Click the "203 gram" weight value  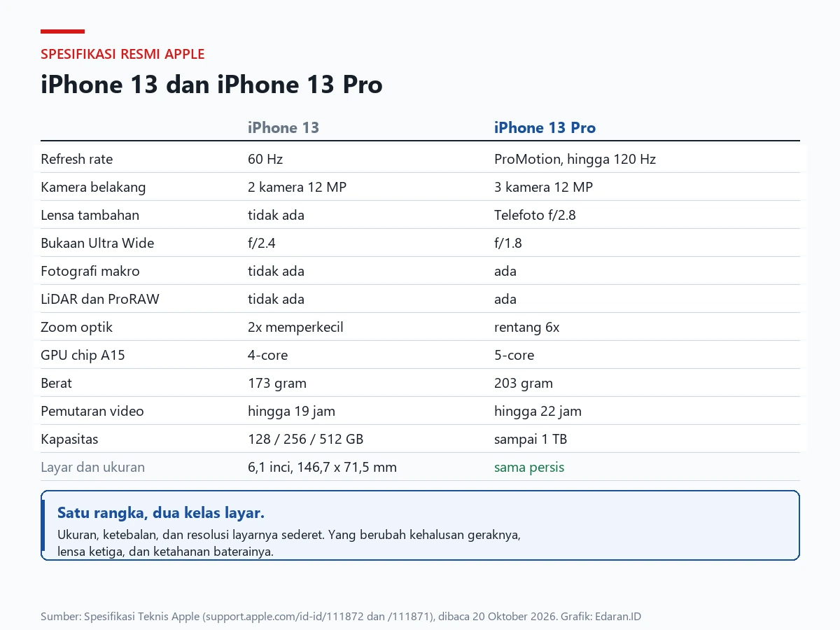tap(524, 383)
